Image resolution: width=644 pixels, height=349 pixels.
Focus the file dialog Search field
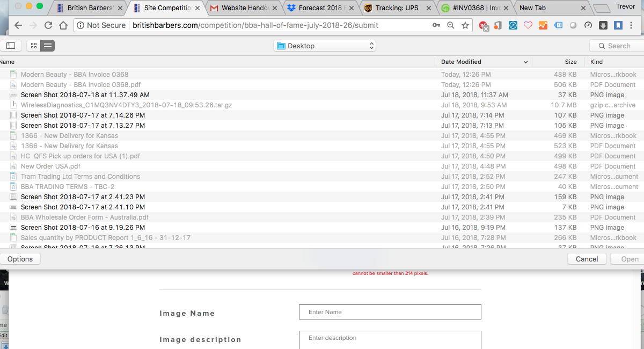click(617, 46)
